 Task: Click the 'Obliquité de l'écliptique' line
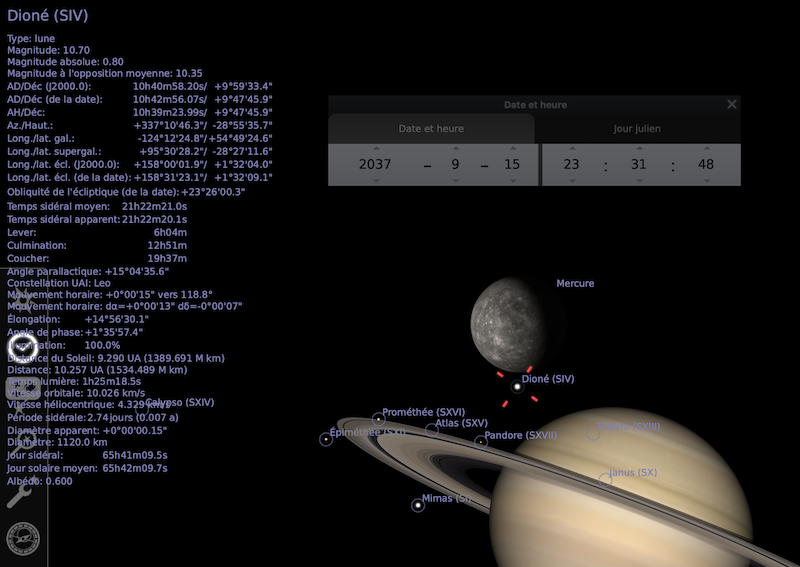(x=126, y=192)
